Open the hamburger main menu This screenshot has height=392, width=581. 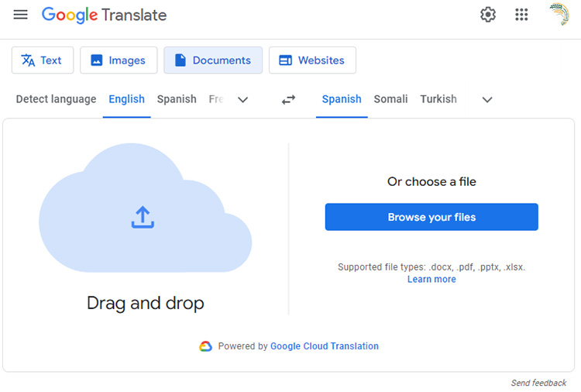pos(20,15)
